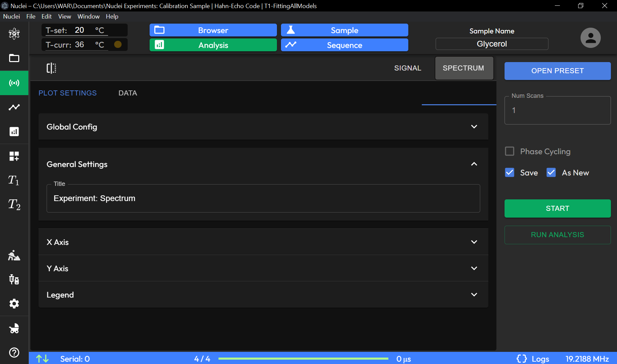Click the user account avatar icon
The image size is (617, 364).
(590, 38)
